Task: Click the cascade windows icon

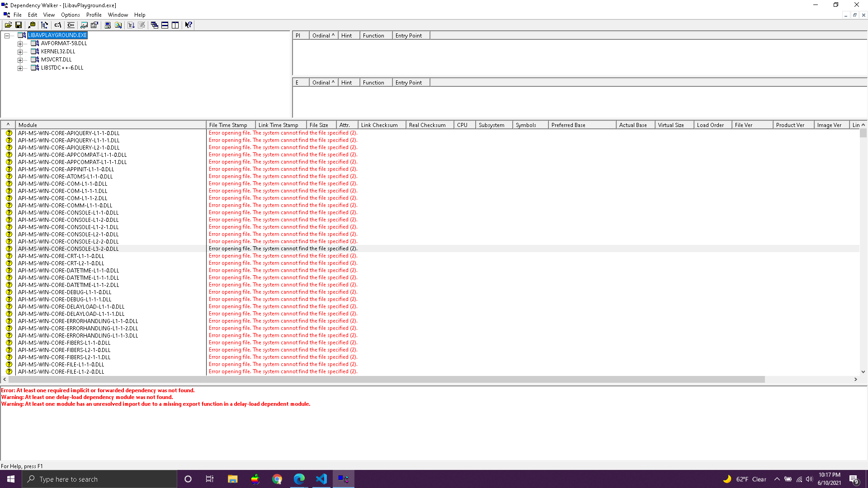Action: [155, 25]
